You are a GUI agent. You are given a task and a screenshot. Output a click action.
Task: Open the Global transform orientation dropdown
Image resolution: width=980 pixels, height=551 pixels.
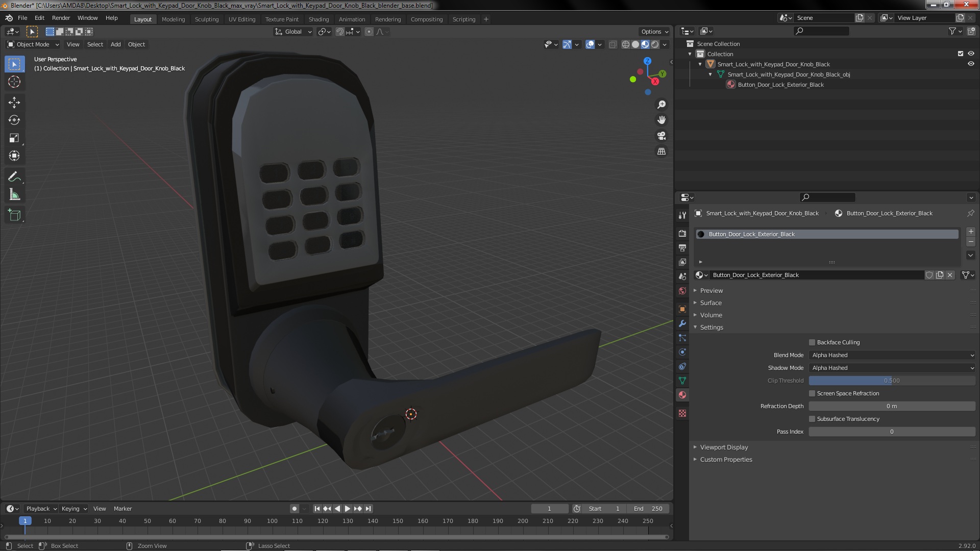click(x=293, y=32)
